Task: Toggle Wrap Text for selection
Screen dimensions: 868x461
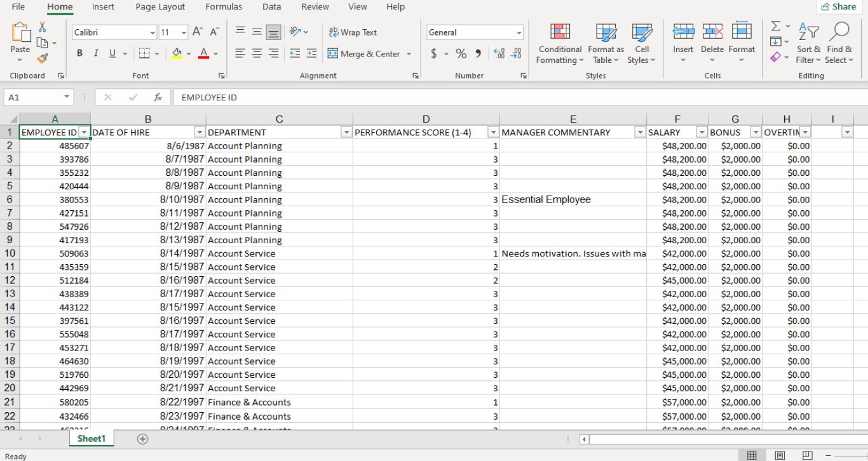Action: coord(352,32)
